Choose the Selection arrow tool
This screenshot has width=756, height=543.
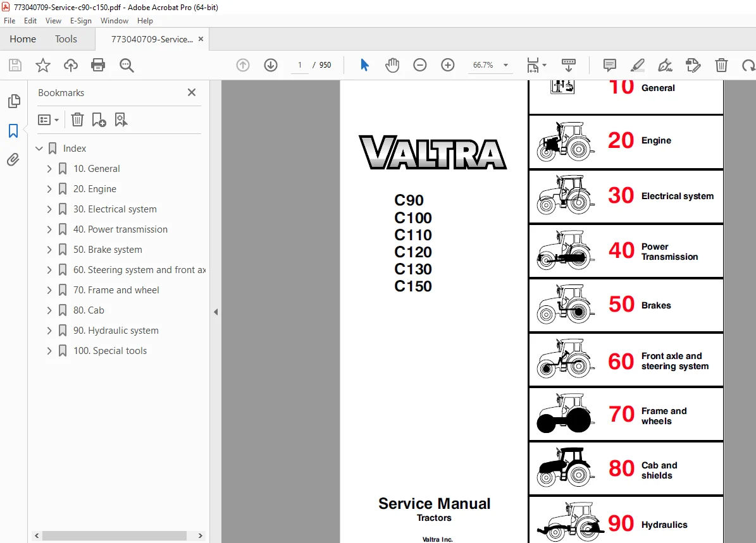pyautogui.click(x=364, y=65)
